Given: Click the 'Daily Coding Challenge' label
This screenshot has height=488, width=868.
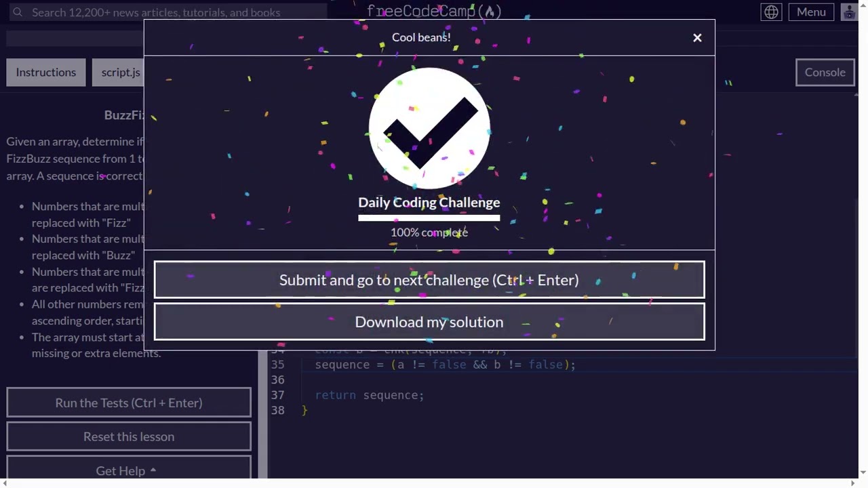Looking at the screenshot, I should 429,202.
